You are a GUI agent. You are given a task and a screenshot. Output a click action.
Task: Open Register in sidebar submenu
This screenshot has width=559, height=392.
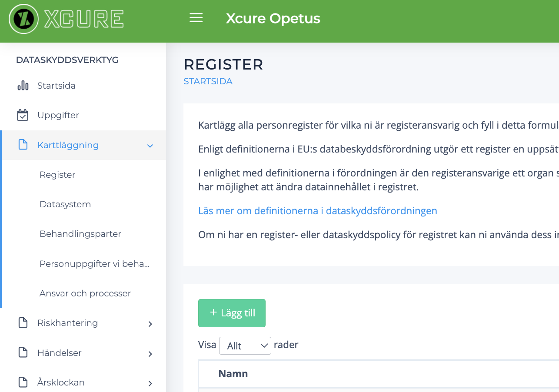point(57,175)
